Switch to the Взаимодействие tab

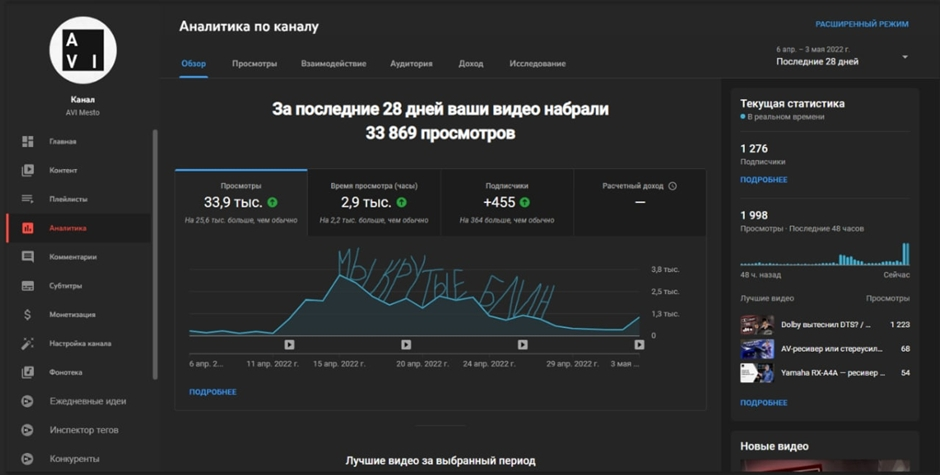coord(333,64)
